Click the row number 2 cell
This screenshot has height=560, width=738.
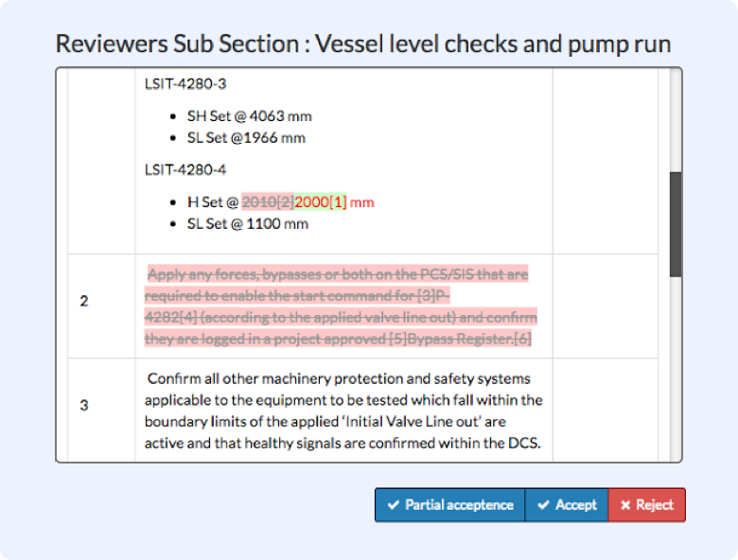(84, 302)
